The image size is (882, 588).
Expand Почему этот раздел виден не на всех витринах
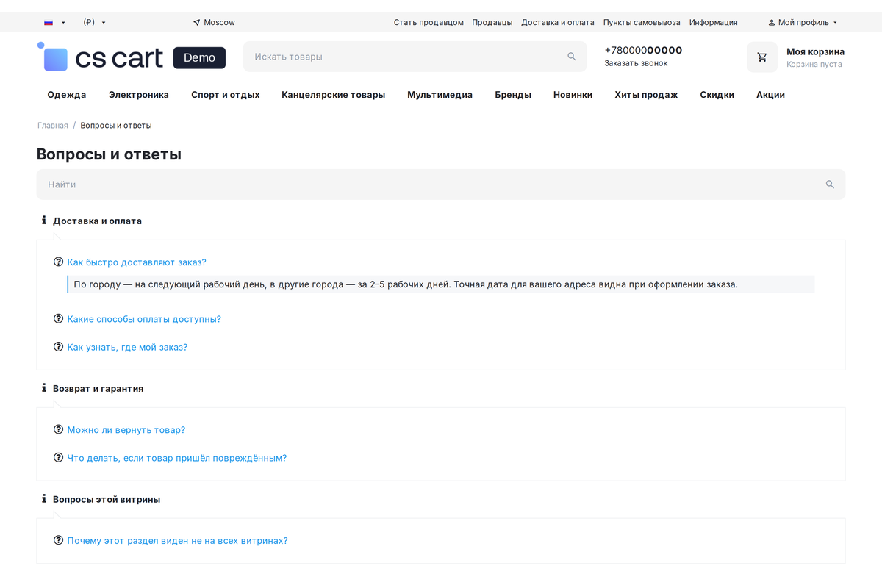click(178, 541)
